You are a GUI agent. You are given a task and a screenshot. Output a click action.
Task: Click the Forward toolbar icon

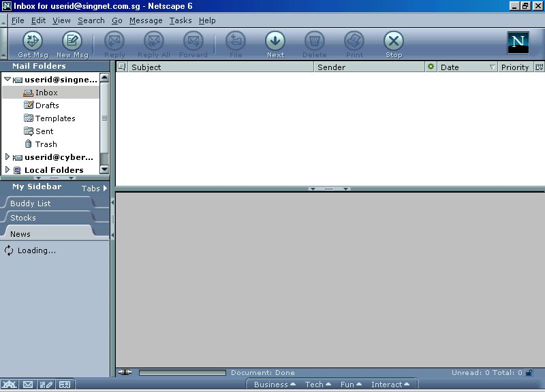pyautogui.click(x=193, y=41)
